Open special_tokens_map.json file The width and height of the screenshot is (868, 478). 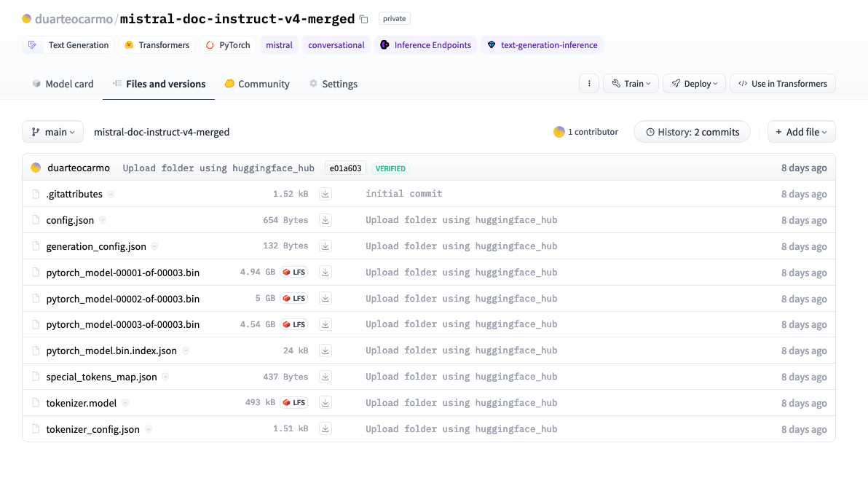coord(101,377)
